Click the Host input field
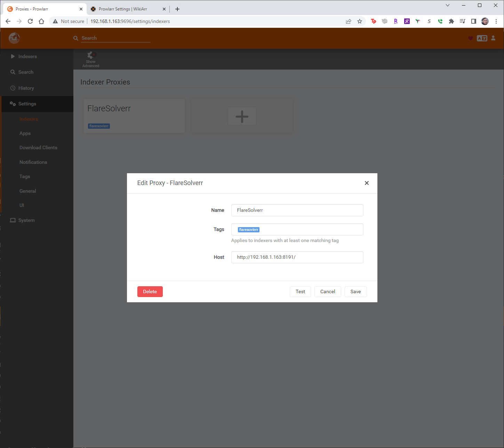This screenshot has width=504, height=448. point(297,257)
